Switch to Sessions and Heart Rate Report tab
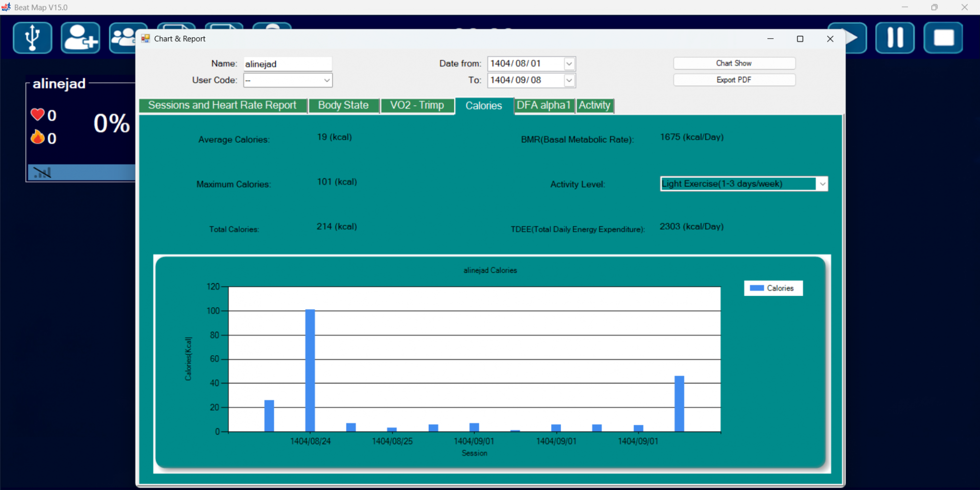The image size is (980, 490). point(222,105)
